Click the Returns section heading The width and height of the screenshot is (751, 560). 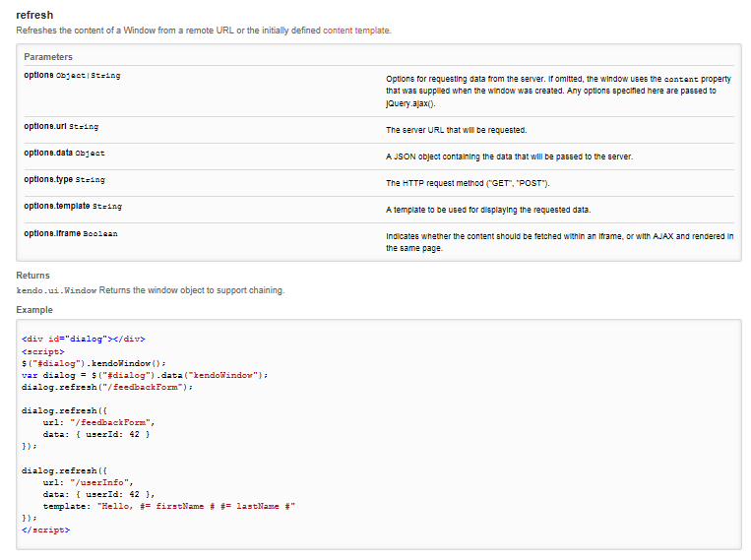32,276
